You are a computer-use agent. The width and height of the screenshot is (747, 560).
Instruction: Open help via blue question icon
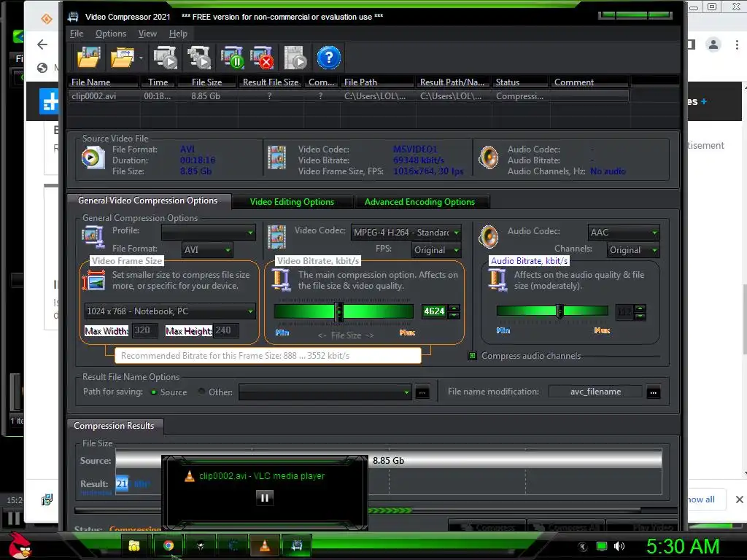pos(328,58)
